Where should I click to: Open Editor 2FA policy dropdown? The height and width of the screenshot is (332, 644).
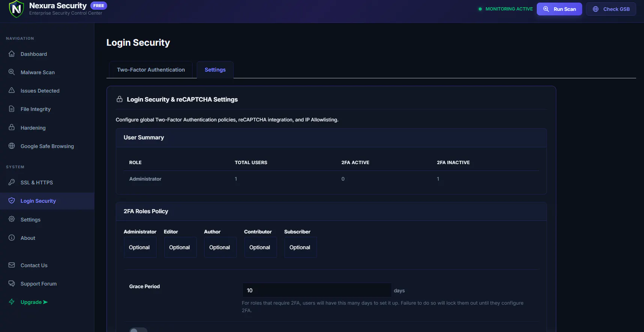pyautogui.click(x=180, y=247)
